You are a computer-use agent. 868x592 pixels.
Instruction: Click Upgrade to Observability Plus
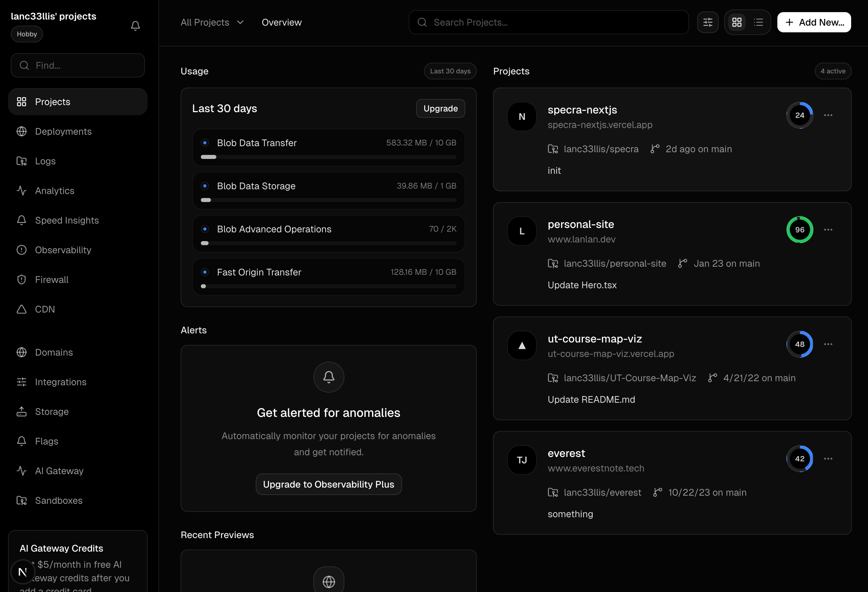[328, 484]
